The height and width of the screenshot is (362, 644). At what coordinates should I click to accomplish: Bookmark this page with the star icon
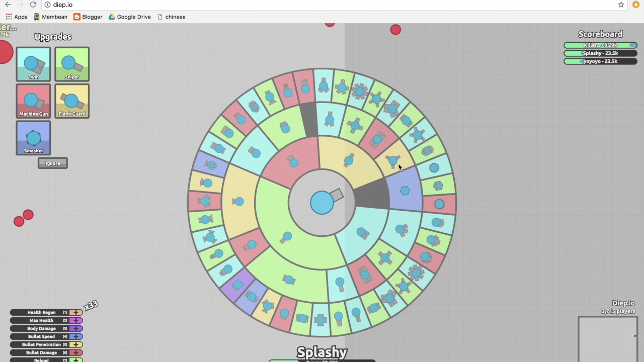[621, 5]
